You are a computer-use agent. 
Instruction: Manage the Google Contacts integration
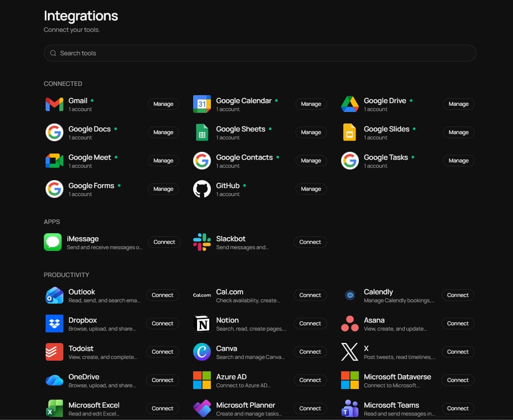(x=311, y=161)
